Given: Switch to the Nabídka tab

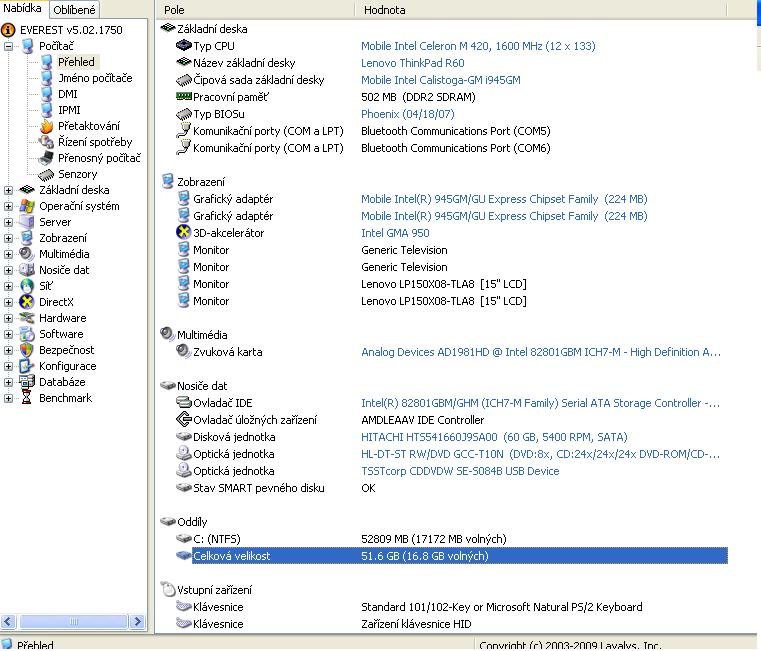Looking at the screenshot, I should (23, 9).
